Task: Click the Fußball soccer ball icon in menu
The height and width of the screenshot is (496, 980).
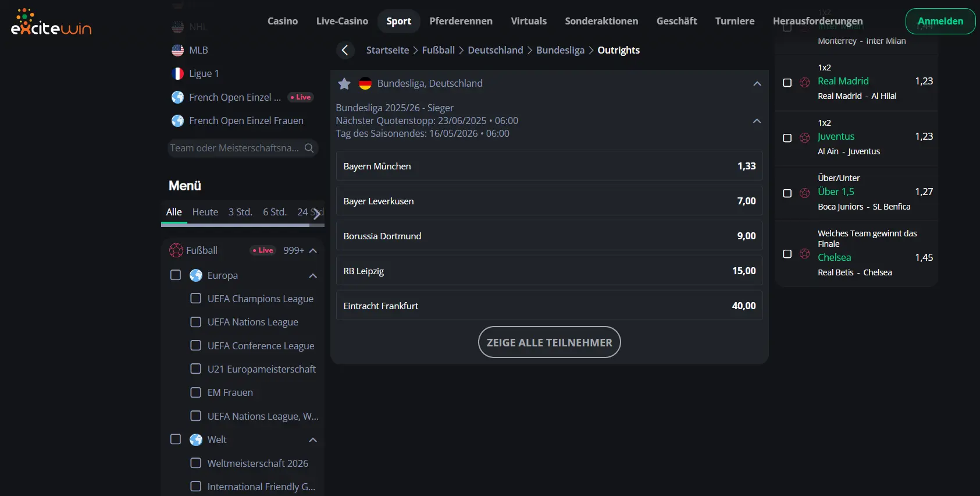Action: (176, 250)
